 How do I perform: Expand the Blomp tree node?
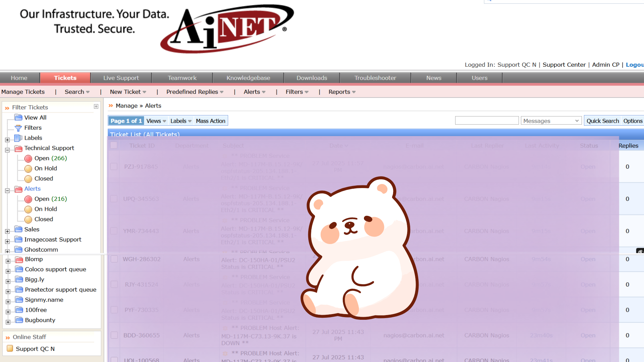click(8, 261)
